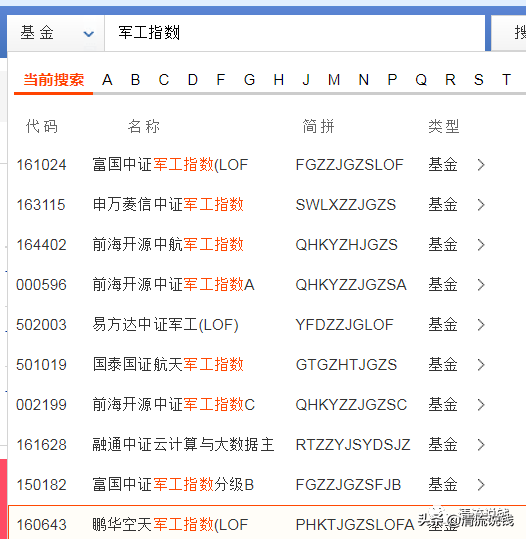Switch to letter tab J
Screen dimensions: 526x539
(306, 80)
